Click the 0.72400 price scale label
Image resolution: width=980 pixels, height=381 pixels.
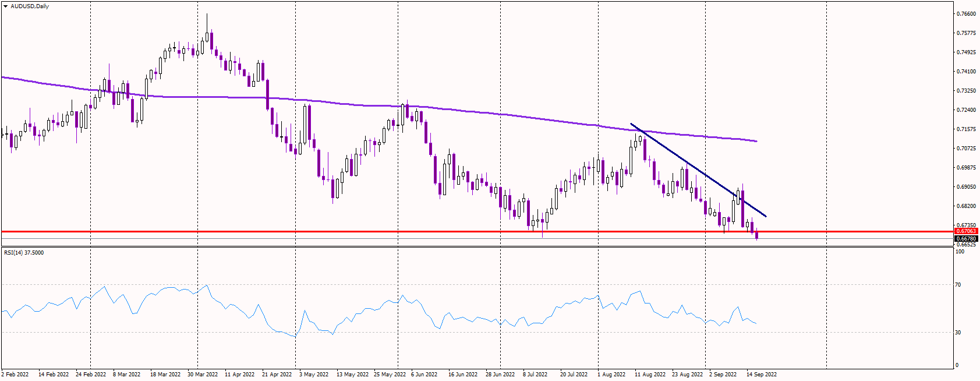pyautogui.click(x=967, y=110)
